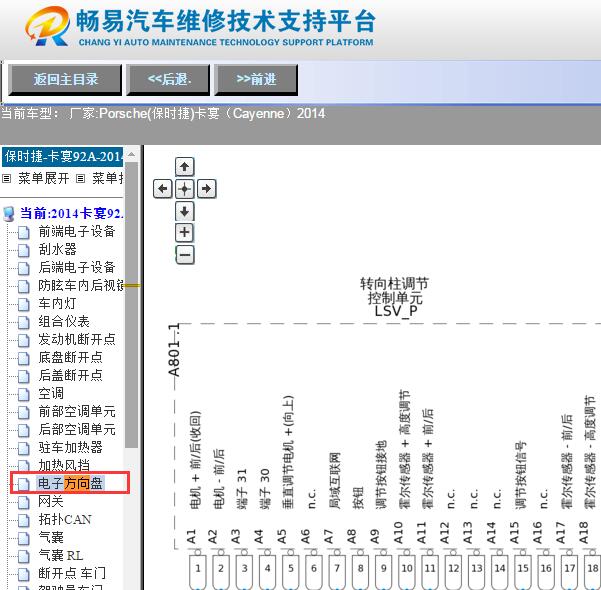Image resolution: width=601 pixels, height=590 pixels.
Task: Zoom out with the minus icon
Action: coord(185,255)
